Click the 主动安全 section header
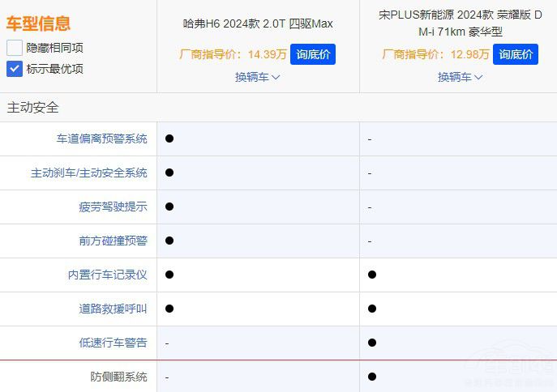557x392 pixels. [x=33, y=107]
